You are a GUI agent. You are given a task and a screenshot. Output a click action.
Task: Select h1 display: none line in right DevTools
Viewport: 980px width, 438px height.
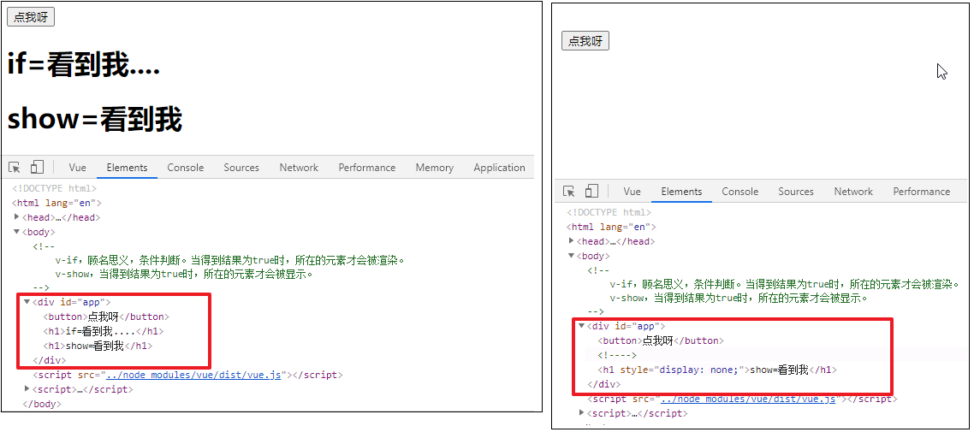click(x=717, y=370)
